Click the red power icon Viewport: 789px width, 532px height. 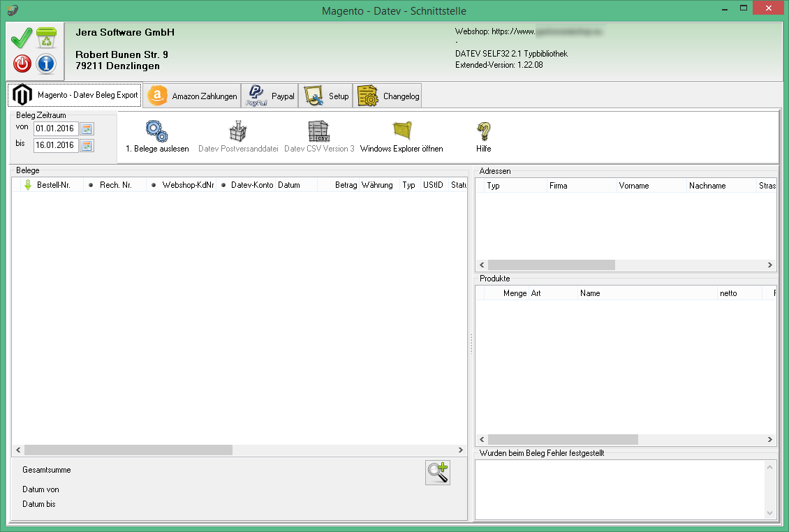pos(22,64)
